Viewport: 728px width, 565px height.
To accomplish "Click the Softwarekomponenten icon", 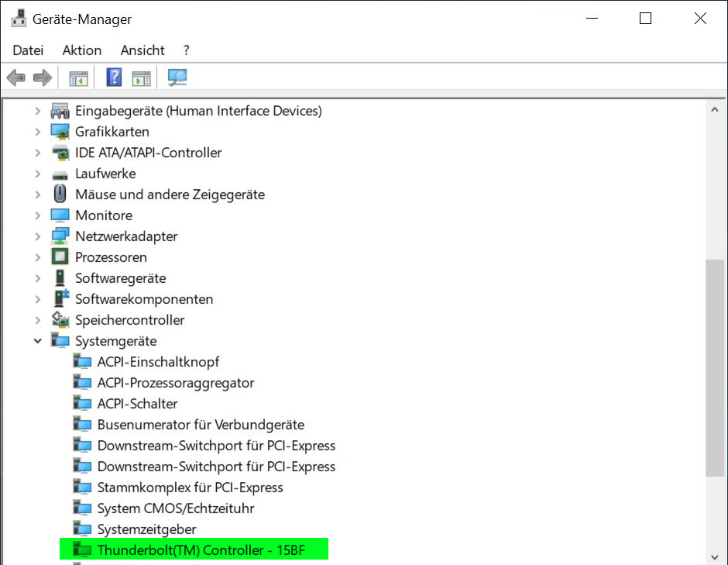I will point(61,298).
